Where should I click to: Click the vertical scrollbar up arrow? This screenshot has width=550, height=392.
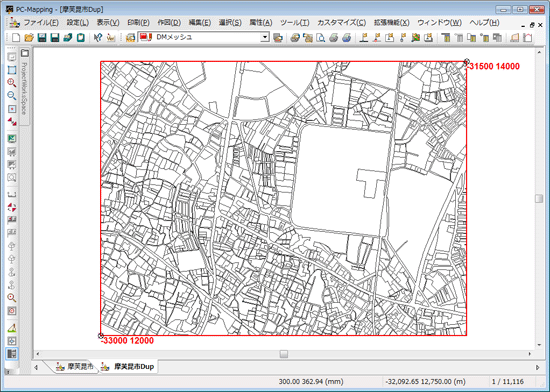click(x=539, y=53)
